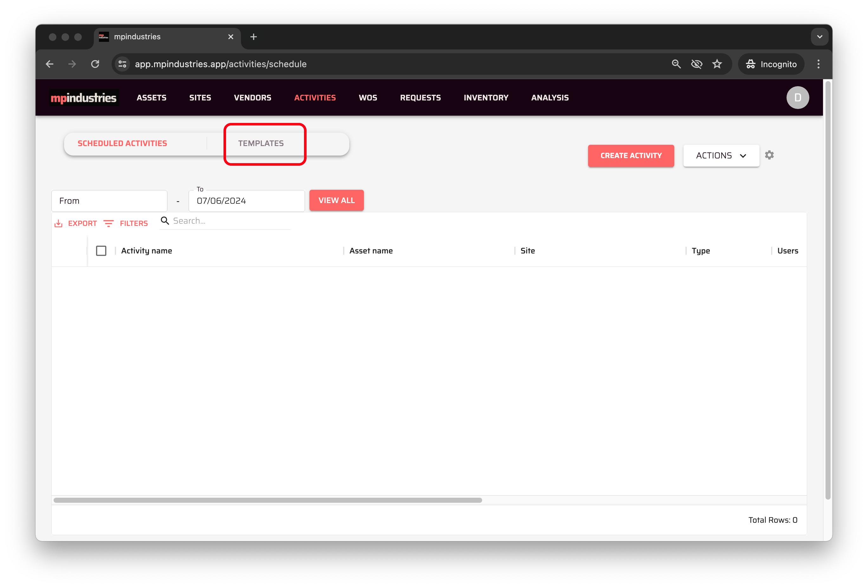868x588 pixels.
Task: Open the Inventory menu item
Action: (486, 98)
